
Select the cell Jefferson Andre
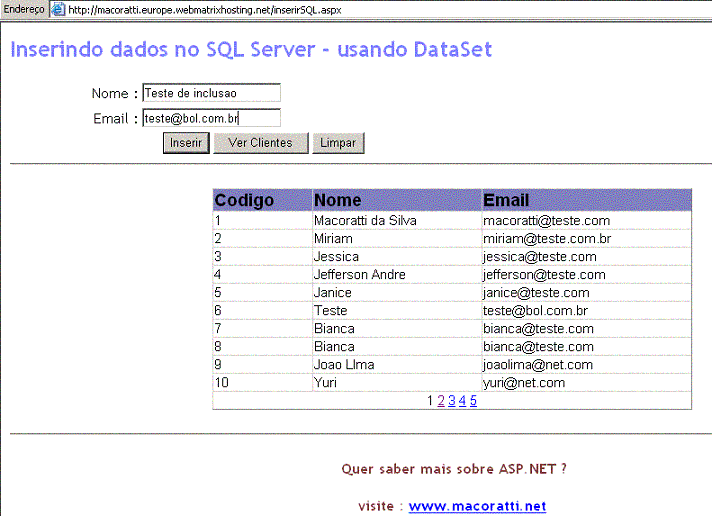click(x=397, y=275)
